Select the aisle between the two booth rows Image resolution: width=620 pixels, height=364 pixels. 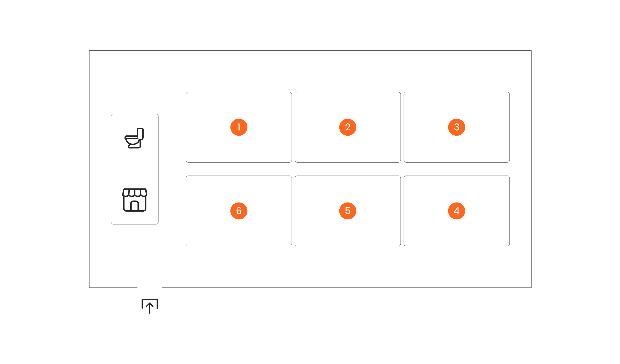click(348, 169)
